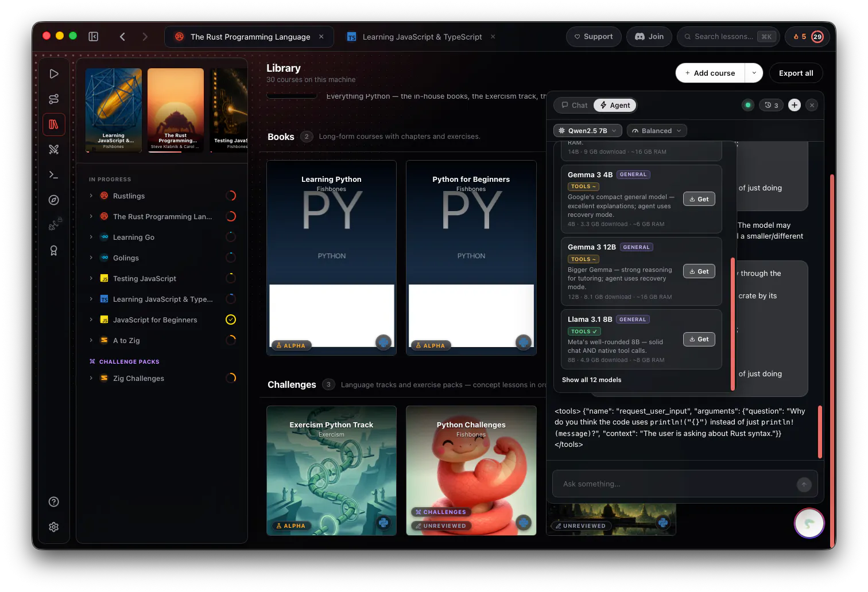Open The Rust Programming thumbnail in sidebar
Image resolution: width=868 pixels, height=592 pixels.
(x=176, y=110)
